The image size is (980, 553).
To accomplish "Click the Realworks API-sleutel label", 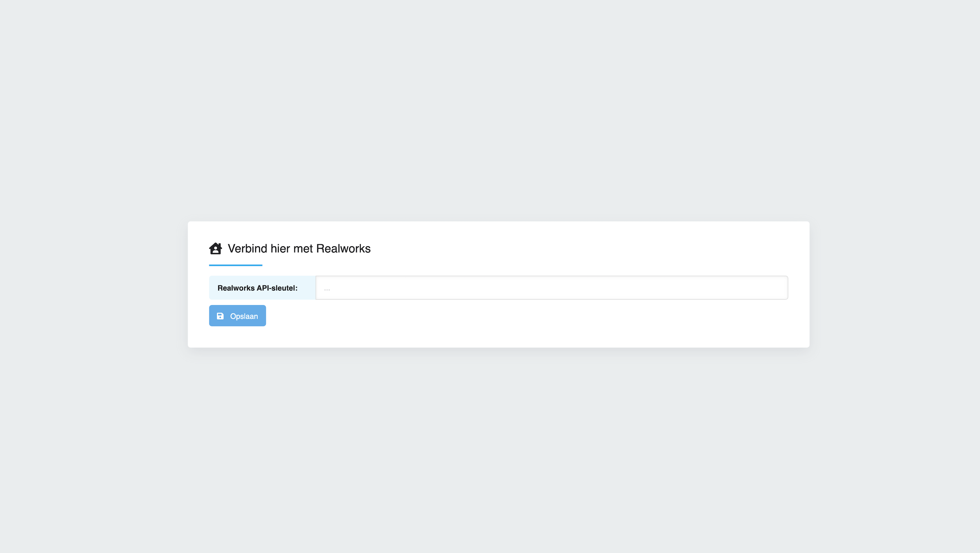I will coord(257,288).
